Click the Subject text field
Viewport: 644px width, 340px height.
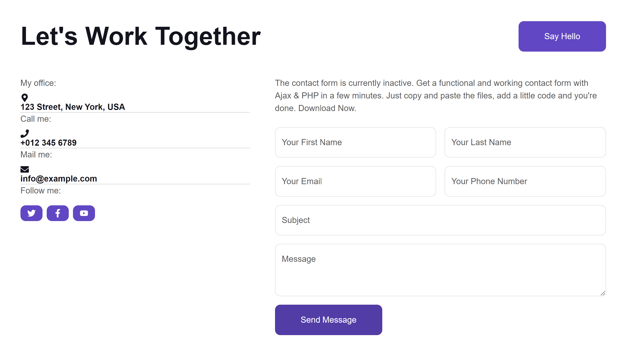point(440,220)
